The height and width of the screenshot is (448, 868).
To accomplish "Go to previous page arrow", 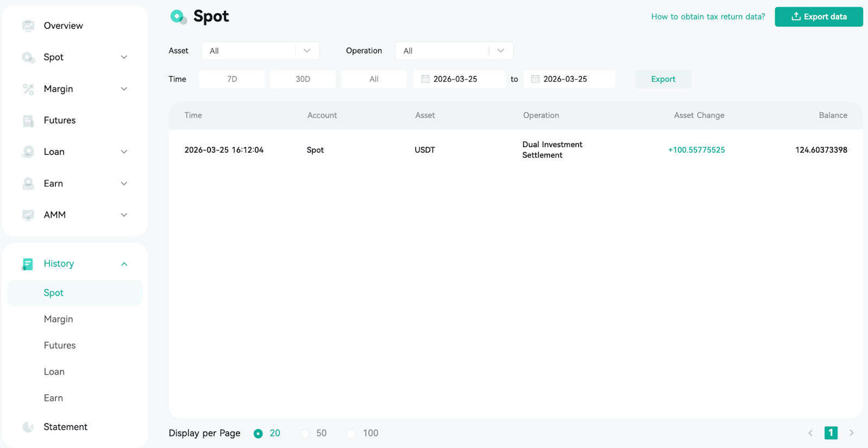I will (x=810, y=433).
